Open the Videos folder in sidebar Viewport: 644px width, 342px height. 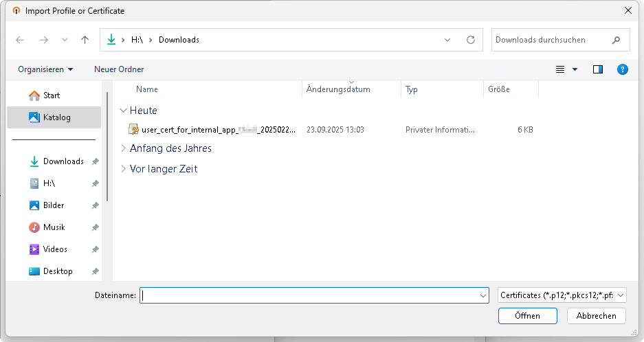[55, 249]
